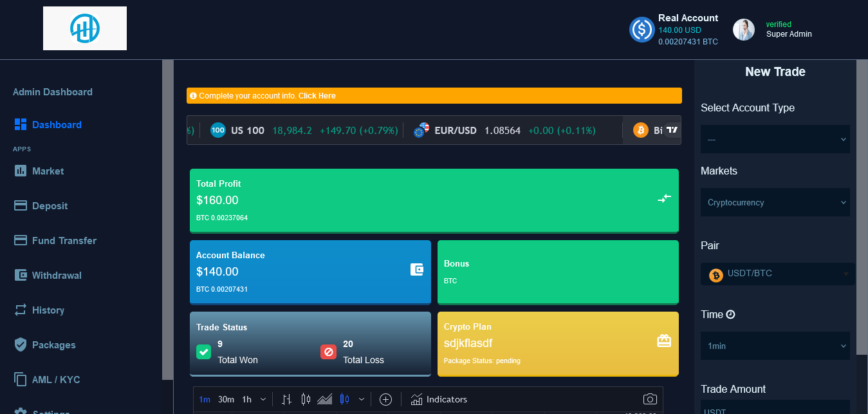
Task: Open the Indicators button on chart toolbar
Action: coord(439,399)
